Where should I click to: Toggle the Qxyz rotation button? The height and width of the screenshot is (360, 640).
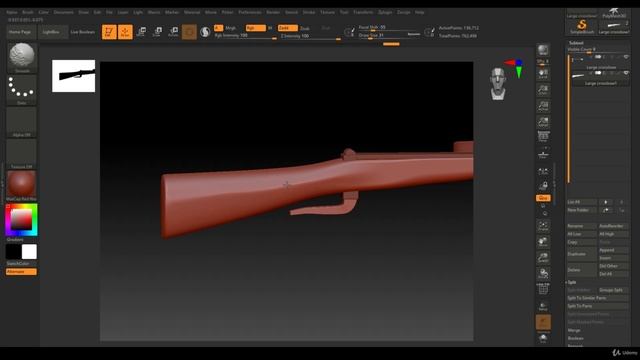click(543, 198)
